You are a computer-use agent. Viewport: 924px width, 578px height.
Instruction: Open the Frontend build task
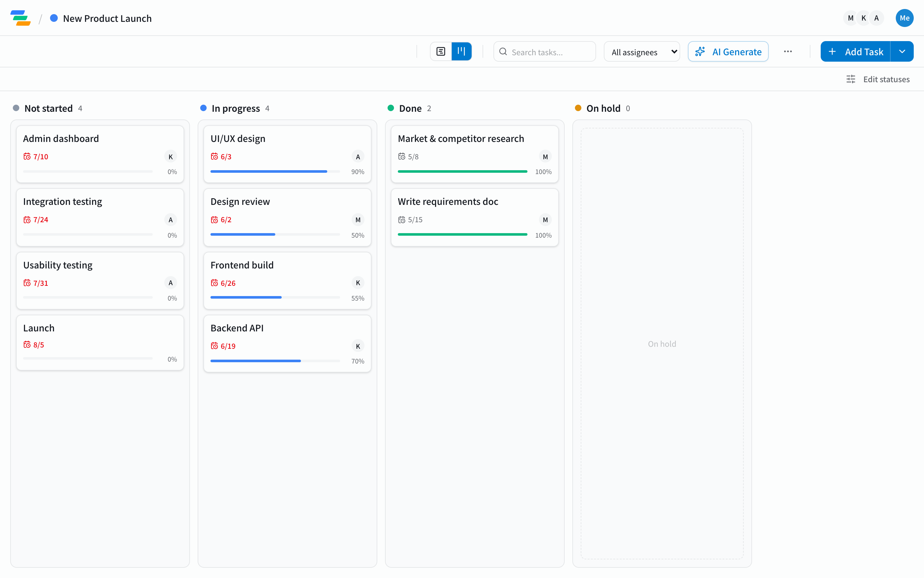287,281
